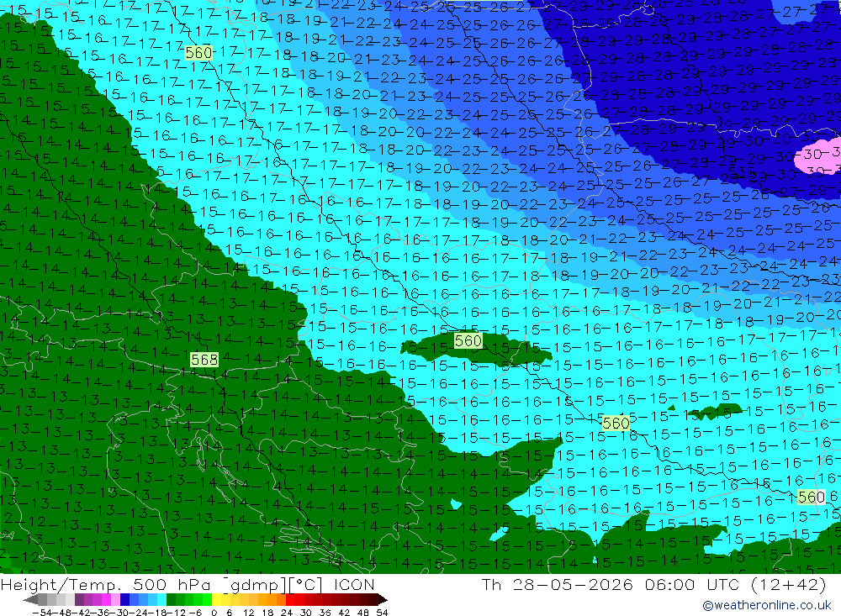Click the ICON model name label
The height and width of the screenshot is (616, 841).
click(x=354, y=584)
